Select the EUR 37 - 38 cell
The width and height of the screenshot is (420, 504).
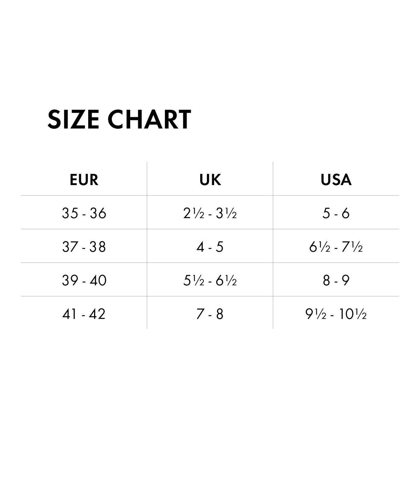84,247
